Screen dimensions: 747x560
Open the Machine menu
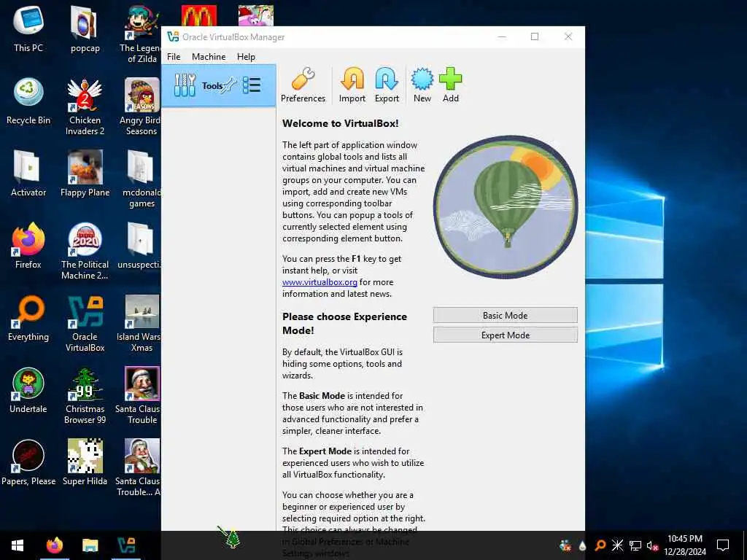209,57
